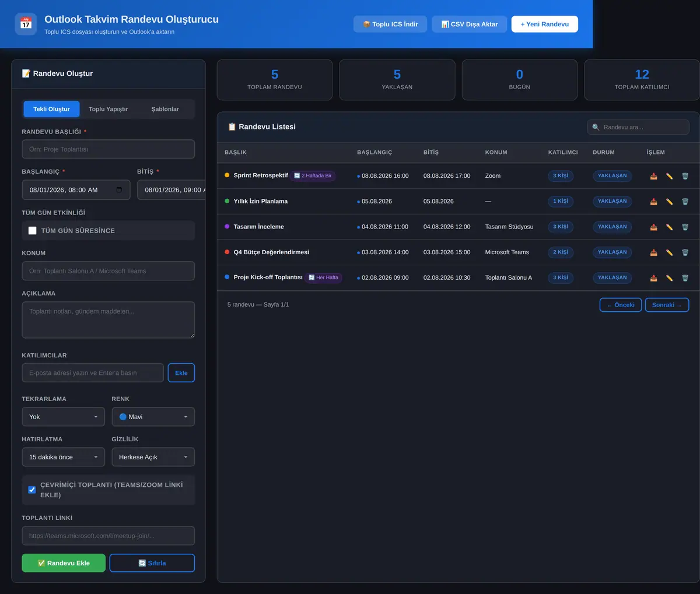Submit with the Randevu Ekle button
The image size is (700, 594).
pyautogui.click(x=64, y=563)
